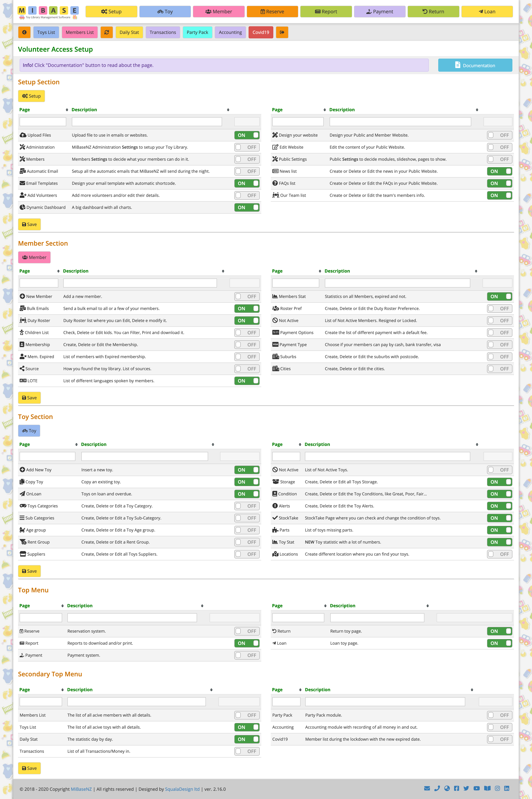This screenshot has height=799, width=532.
Task: Disable the Members Stat toggle
Action: tap(499, 296)
